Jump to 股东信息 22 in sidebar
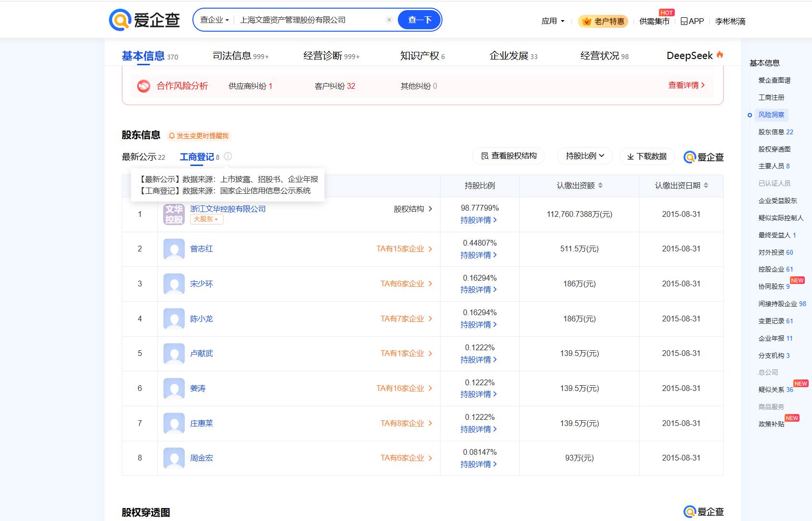The width and height of the screenshot is (812, 521). tap(776, 132)
